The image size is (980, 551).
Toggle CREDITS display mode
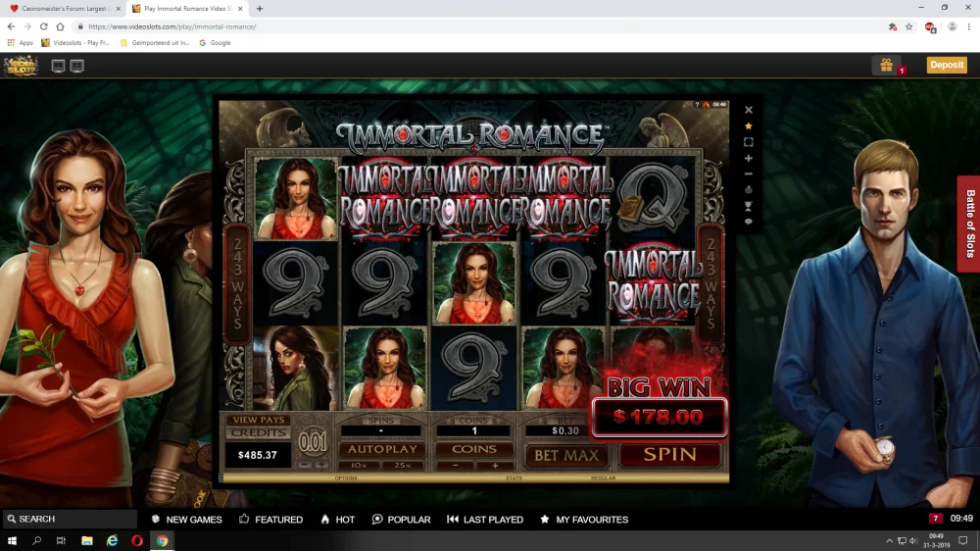258,432
